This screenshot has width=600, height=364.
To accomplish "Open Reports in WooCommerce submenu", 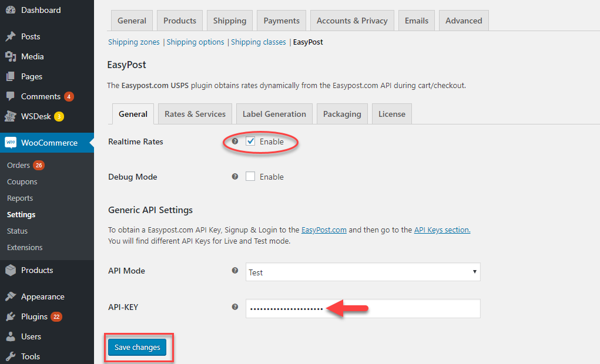I will (x=20, y=198).
